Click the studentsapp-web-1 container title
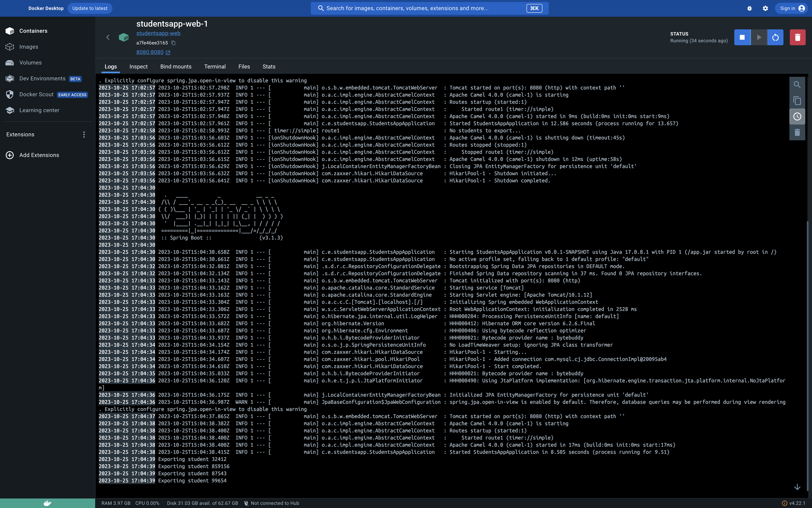This screenshot has height=508, width=812. pyautogui.click(x=172, y=24)
